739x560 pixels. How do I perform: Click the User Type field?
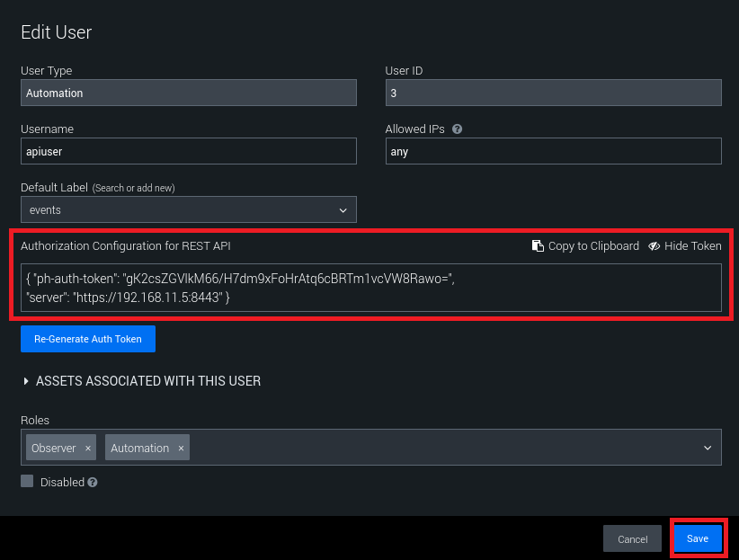point(189,93)
